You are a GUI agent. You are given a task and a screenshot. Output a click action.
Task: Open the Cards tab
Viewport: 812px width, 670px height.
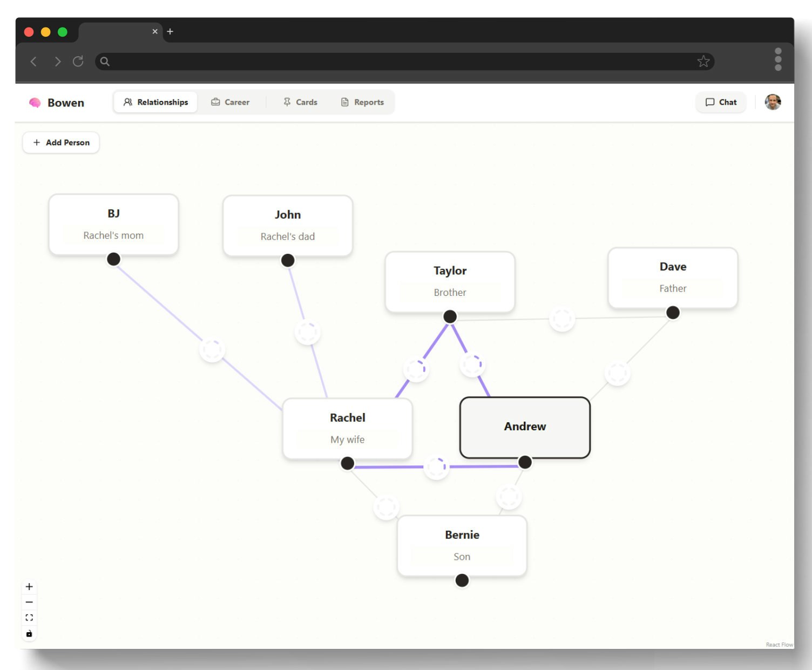(x=300, y=101)
